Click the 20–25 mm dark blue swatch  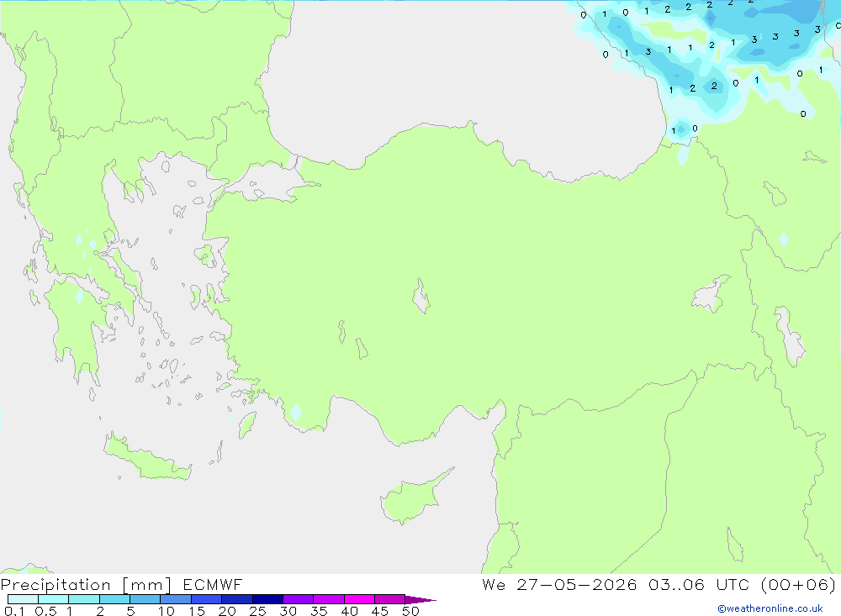[x=236, y=599]
